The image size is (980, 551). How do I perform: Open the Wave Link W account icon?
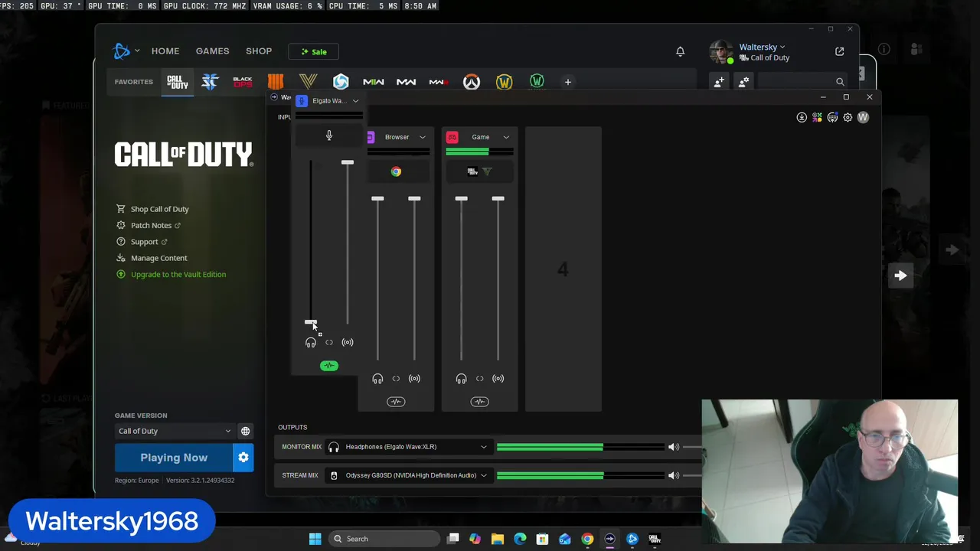pos(863,117)
